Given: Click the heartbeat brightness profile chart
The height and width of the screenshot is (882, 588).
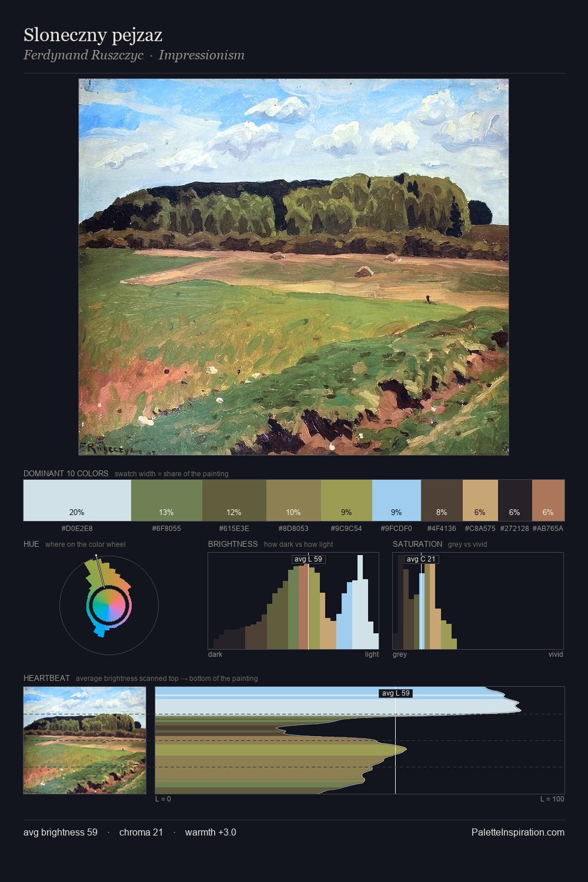Looking at the screenshot, I should [360, 740].
